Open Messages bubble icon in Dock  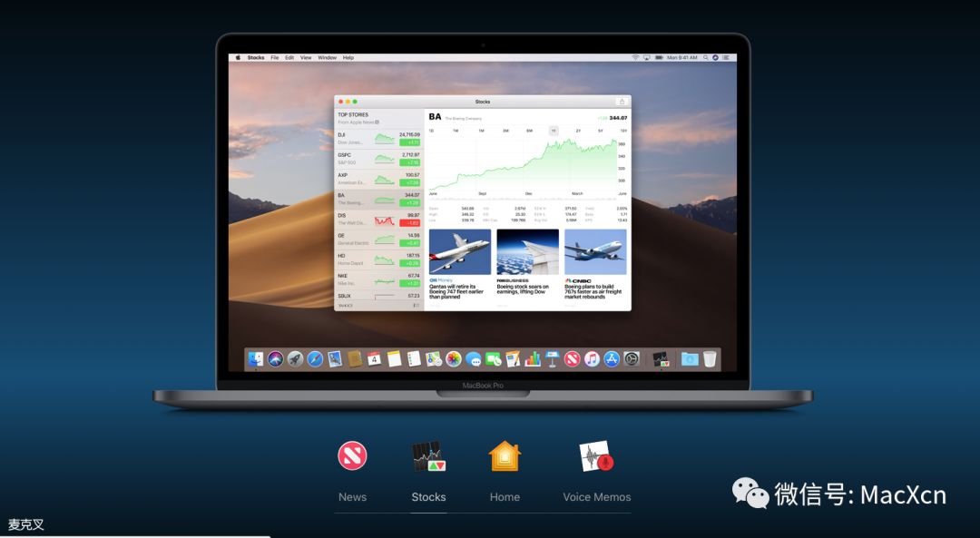click(473, 358)
